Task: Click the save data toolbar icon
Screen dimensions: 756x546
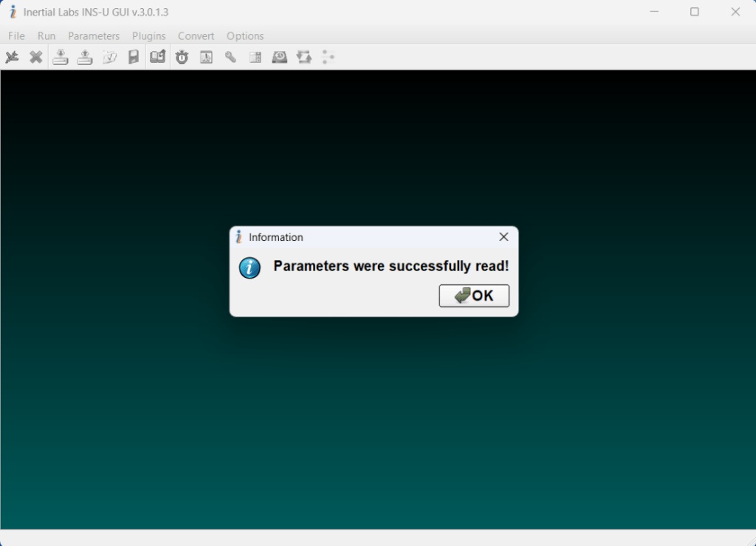Action: pos(134,57)
